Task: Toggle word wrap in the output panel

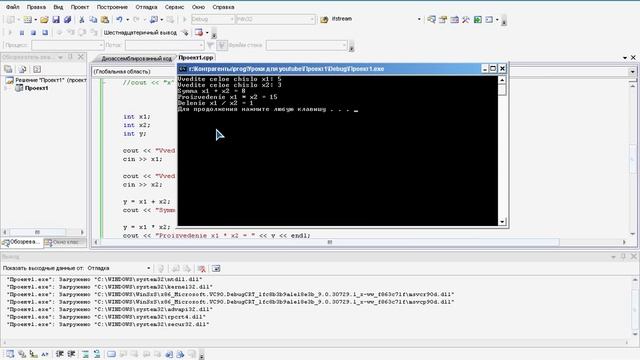Action: point(216,268)
